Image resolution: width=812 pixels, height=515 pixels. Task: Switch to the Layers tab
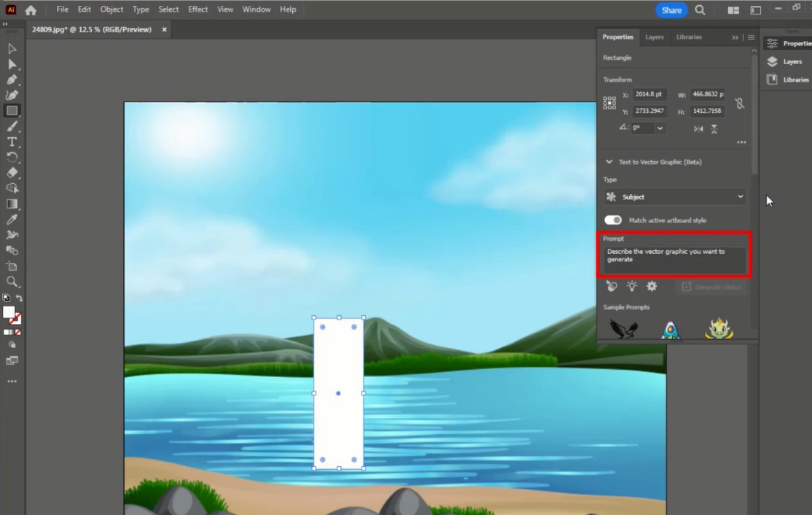coord(654,37)
